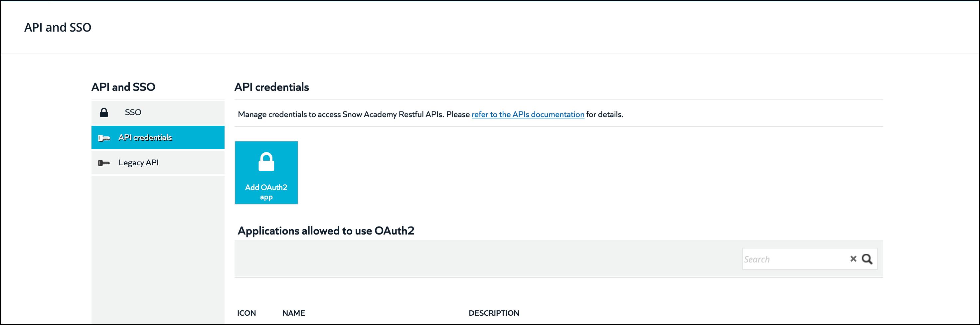Click the 'API credentials' section heading

(x=272, y=87)
